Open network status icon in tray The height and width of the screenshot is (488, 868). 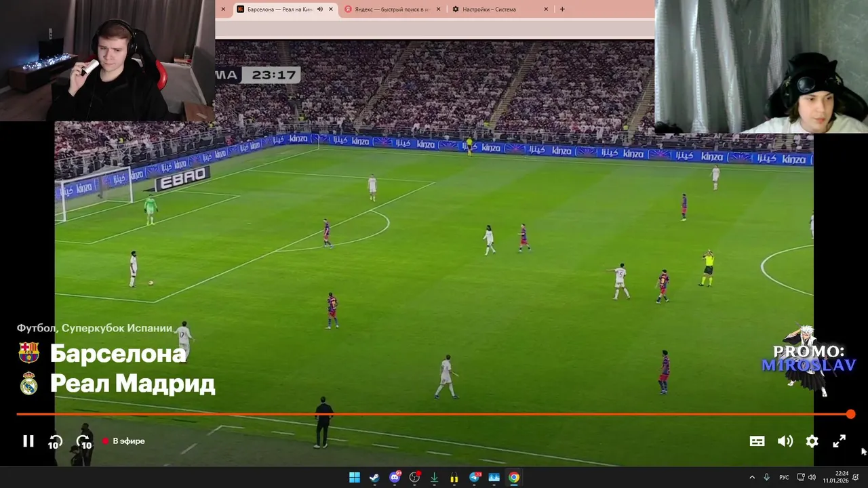coord(801,477)
